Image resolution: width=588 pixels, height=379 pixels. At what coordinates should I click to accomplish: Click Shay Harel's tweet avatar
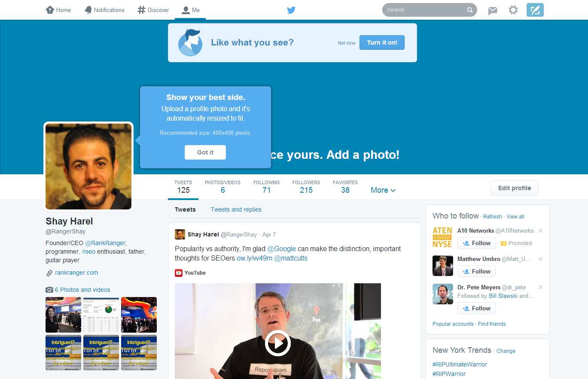point(180,234)
